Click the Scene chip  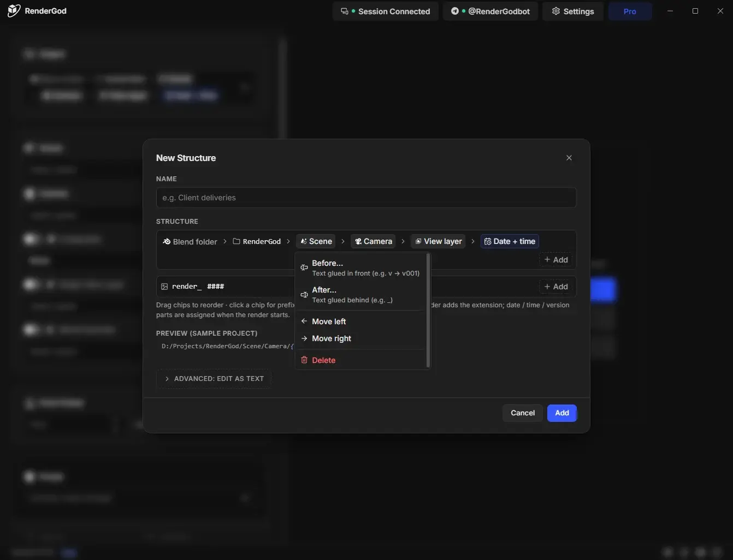coord(316,241)
